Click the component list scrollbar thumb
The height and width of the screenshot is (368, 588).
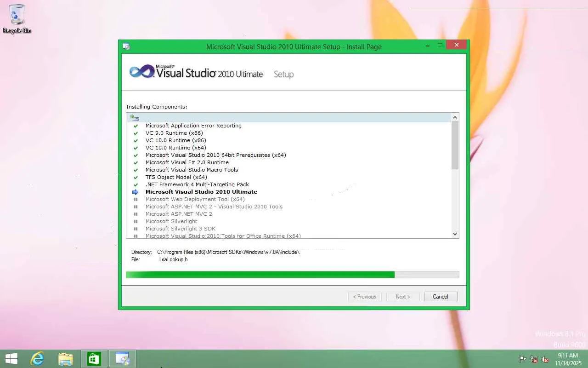(x=455, y=145)
